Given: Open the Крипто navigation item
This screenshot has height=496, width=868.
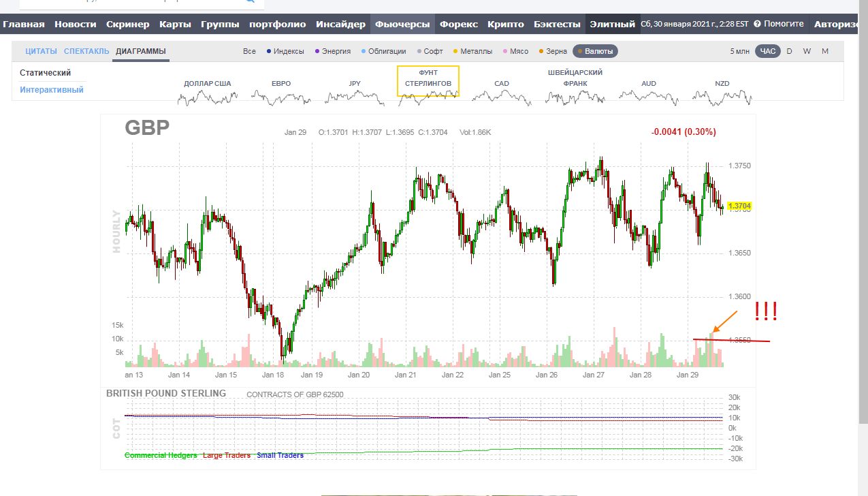Looking at the screenshot, I should [x=506, y=25].
